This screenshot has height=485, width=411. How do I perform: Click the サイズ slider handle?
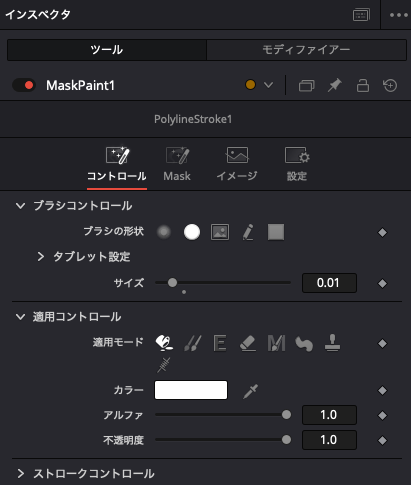(x=172, y=283)
